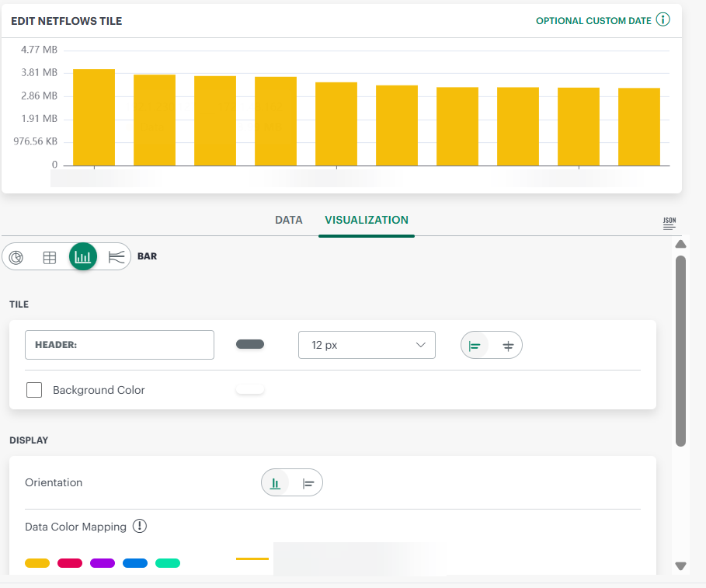
Task: Pick the header text gray color swatch
Action: coord(250,345)
